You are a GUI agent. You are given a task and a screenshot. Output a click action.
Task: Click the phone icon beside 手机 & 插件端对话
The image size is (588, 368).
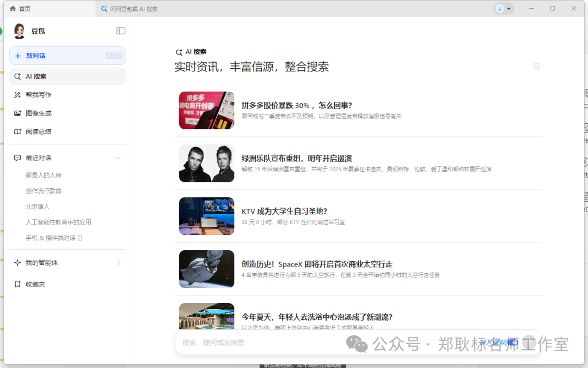pyautogui.click(x=79, y=238)
